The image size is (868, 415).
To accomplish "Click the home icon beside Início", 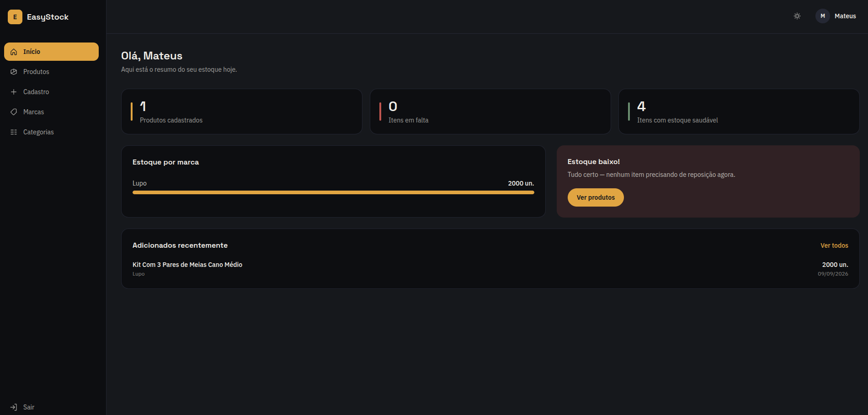I will coord(14,52).
